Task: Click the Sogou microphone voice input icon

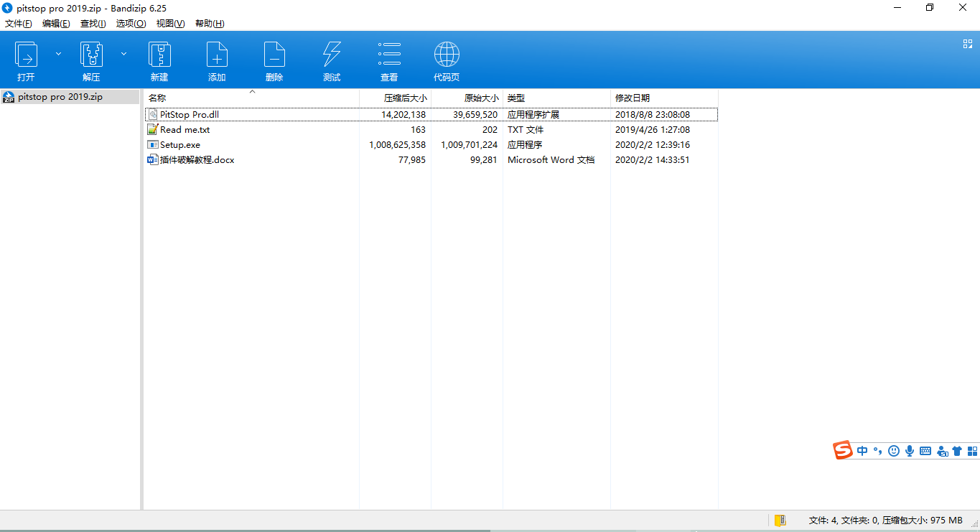Action: point(910,451)
